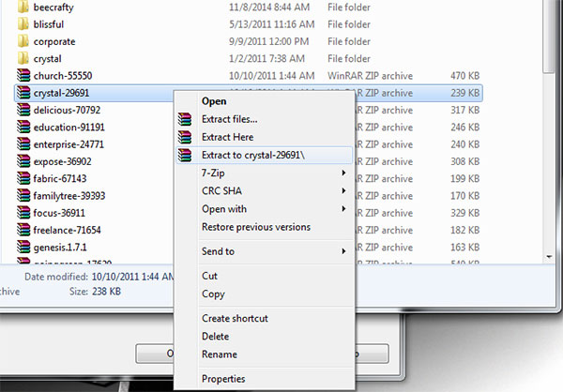The width and height of the screenshot is (563, 392).
Task: Choose Cut in the context menu
Action: (265, 276)
